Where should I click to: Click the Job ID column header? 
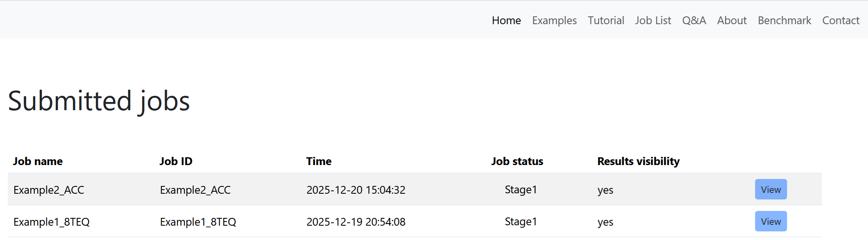pos(176,161)
